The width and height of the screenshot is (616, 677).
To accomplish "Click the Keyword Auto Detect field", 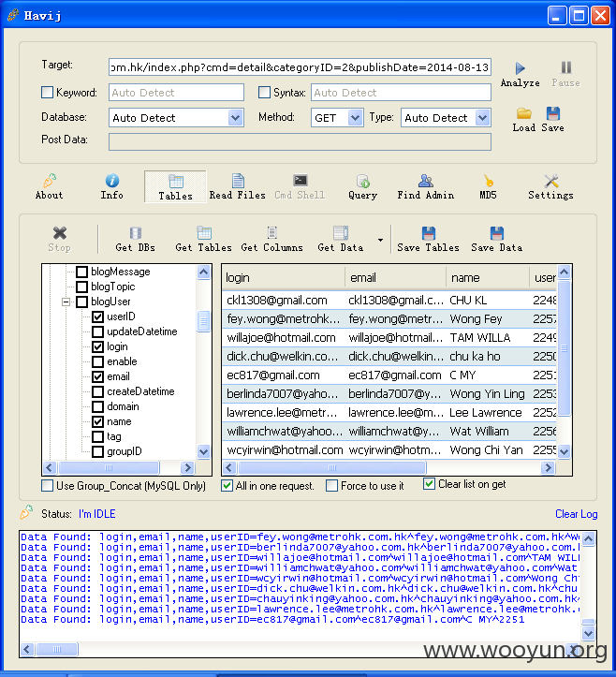I will pos(177,93).
